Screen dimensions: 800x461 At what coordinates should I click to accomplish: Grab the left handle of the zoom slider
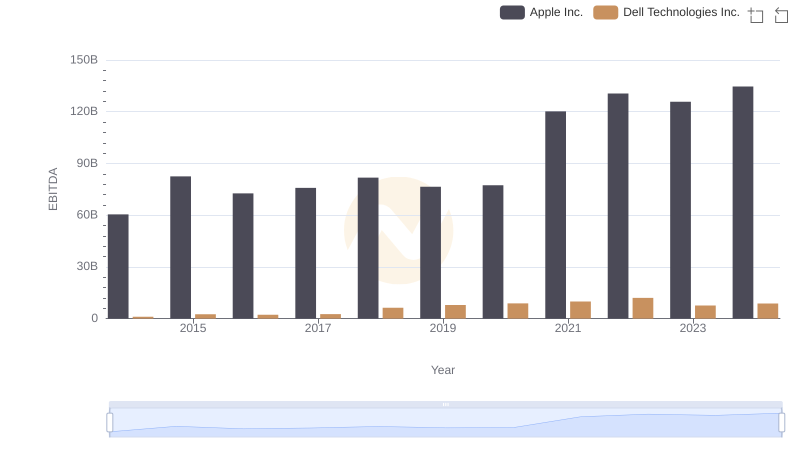click(x=110, y=423)
